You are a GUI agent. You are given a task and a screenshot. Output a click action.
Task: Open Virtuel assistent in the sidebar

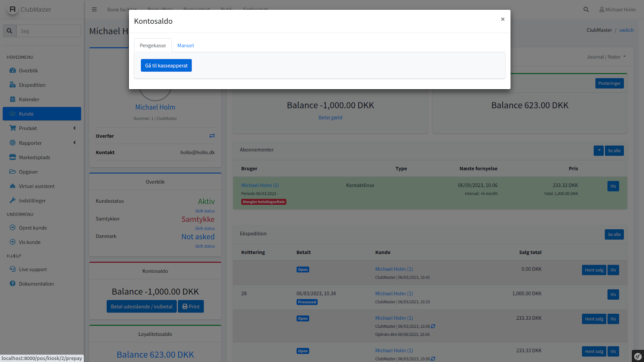(37, 186)
